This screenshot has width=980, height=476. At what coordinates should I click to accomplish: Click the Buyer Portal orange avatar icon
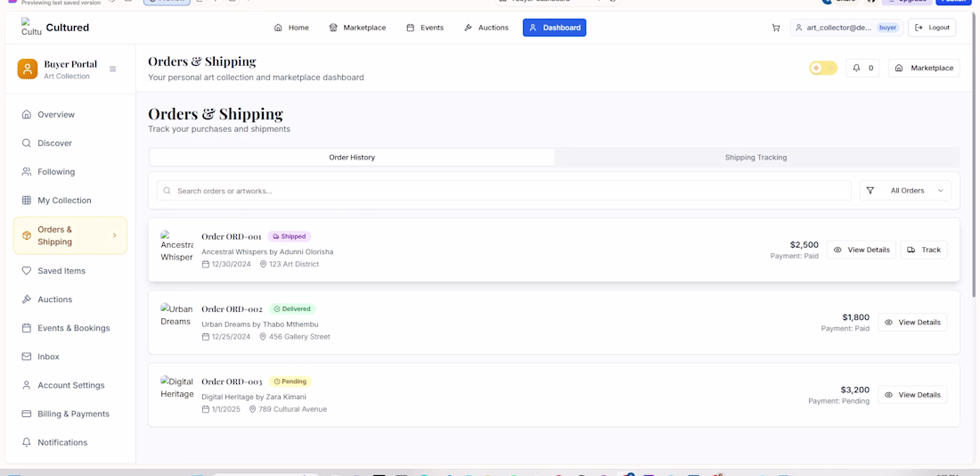tap(28, 69)
